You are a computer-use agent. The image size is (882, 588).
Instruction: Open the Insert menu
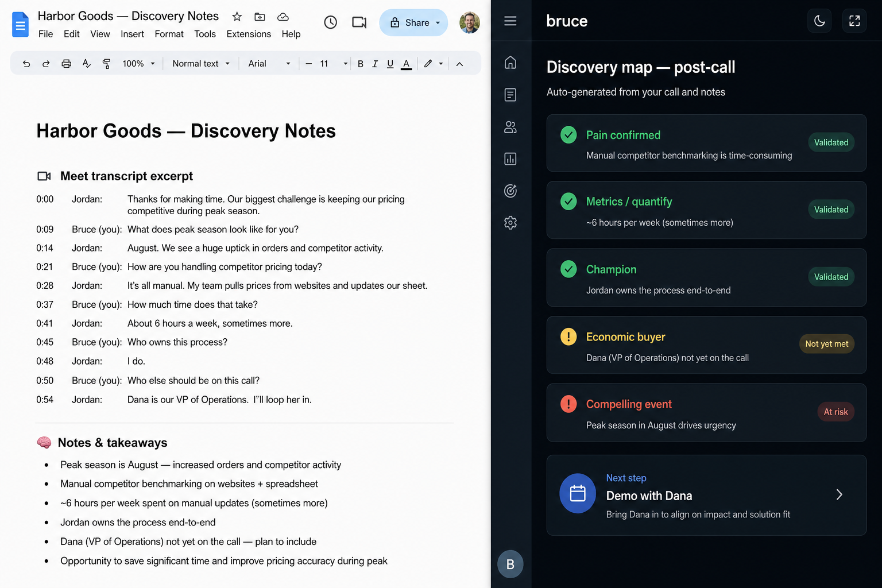[x=132, y=34]
